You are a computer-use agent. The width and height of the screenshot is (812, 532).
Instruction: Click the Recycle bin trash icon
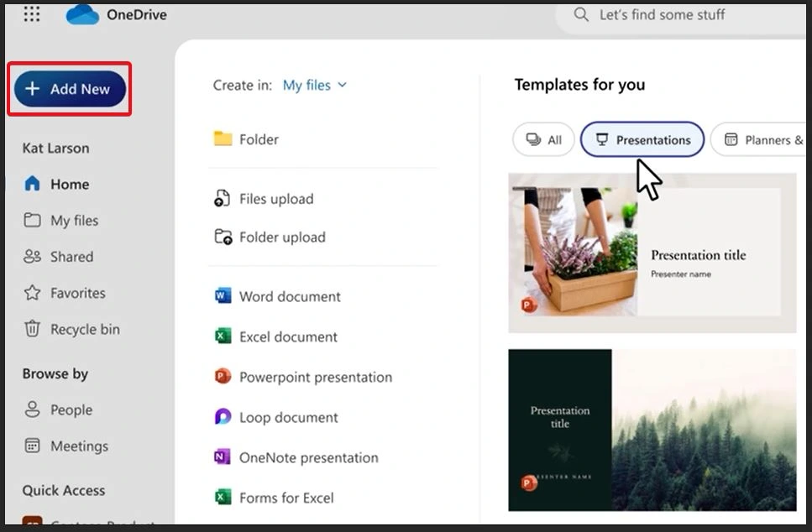(x=32, y=329)
